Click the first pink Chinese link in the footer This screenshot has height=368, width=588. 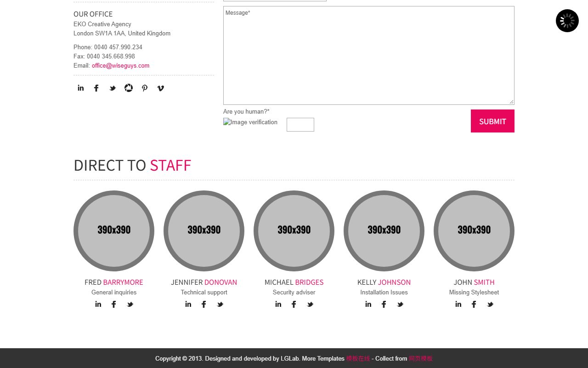[358, 358]
